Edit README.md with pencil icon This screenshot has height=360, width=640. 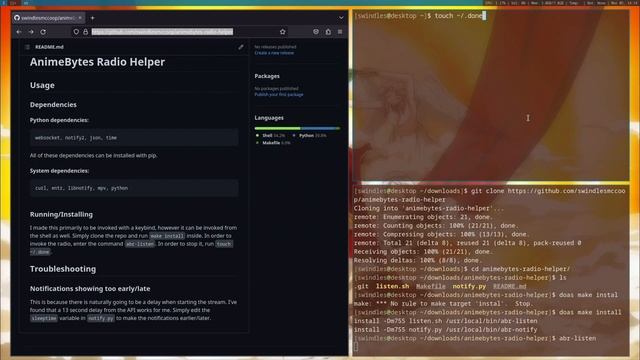point(241,47)
